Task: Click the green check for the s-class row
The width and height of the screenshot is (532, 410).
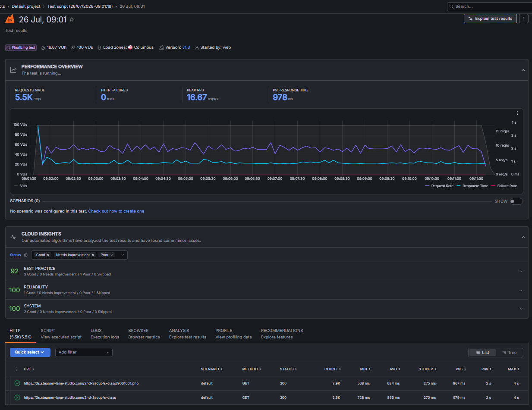Action: pos(17,397)
